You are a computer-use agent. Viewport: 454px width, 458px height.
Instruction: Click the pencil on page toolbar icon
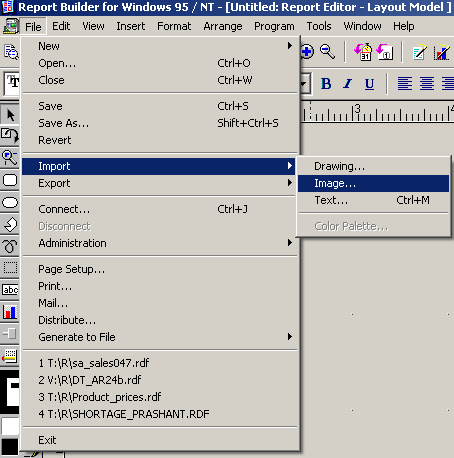click(x=419, y=52)
